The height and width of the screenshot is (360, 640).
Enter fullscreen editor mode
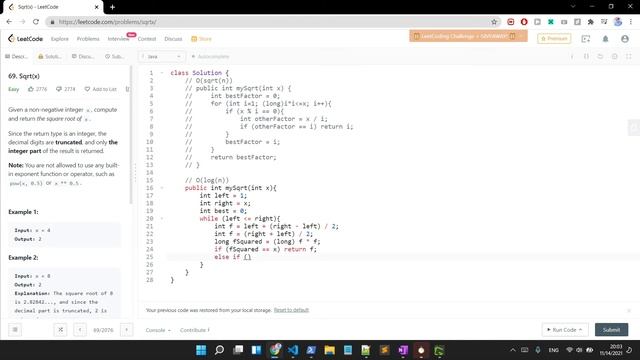(629, 56)
